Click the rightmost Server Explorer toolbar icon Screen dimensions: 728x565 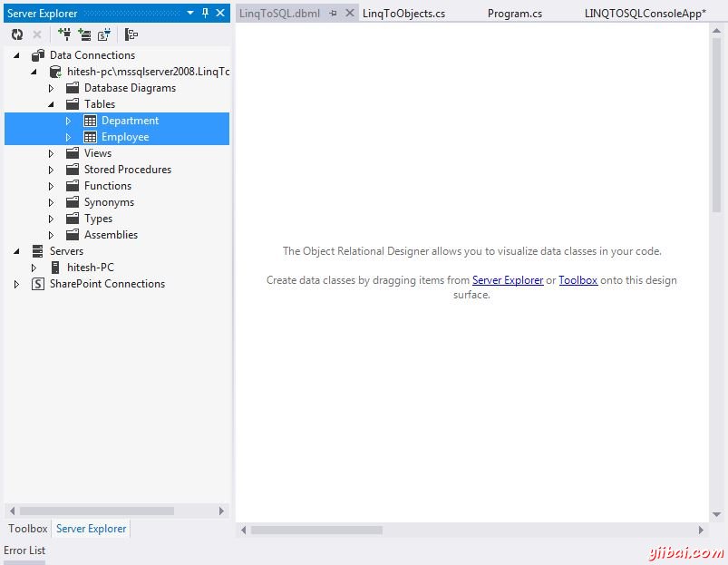tap(131, 34)
